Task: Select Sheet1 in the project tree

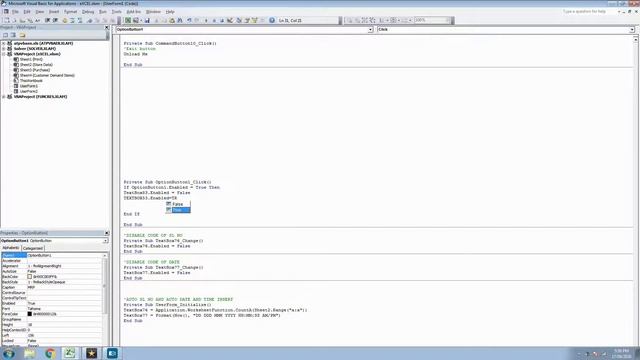Action: click(x=31, y=59)
